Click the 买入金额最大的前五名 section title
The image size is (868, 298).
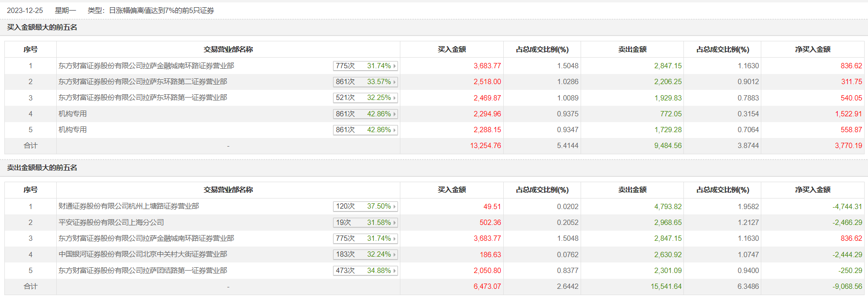click(x=42, y=27)
